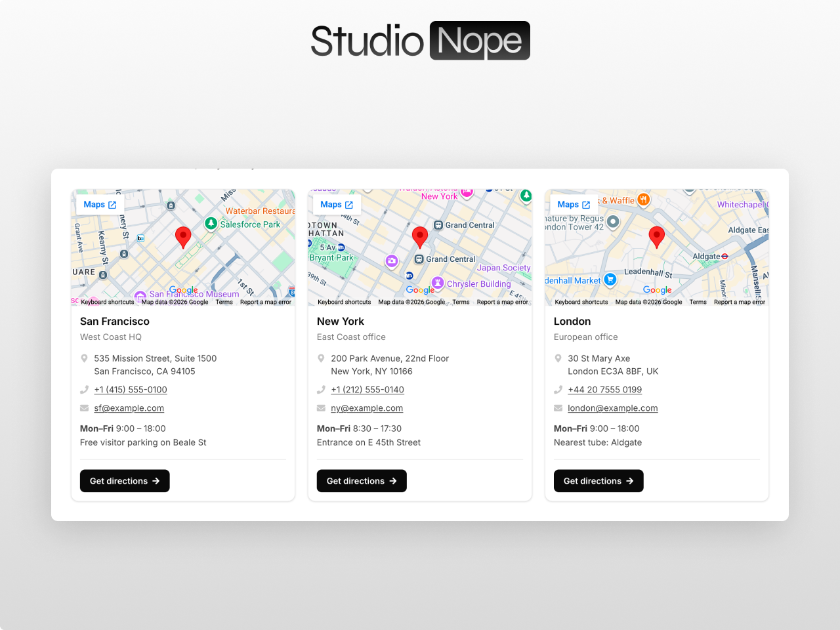Get directions to New York office
Image resolution: width=840 pixels, height=630 pixels.
pos(362,481)
